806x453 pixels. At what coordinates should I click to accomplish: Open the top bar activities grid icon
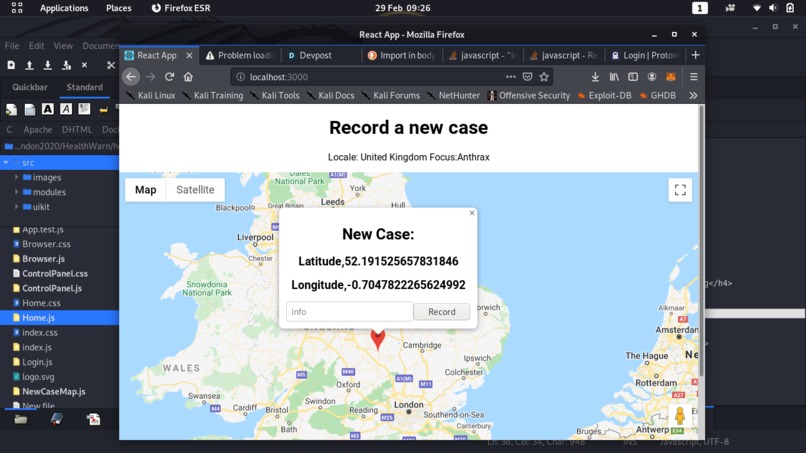(17, 8)
